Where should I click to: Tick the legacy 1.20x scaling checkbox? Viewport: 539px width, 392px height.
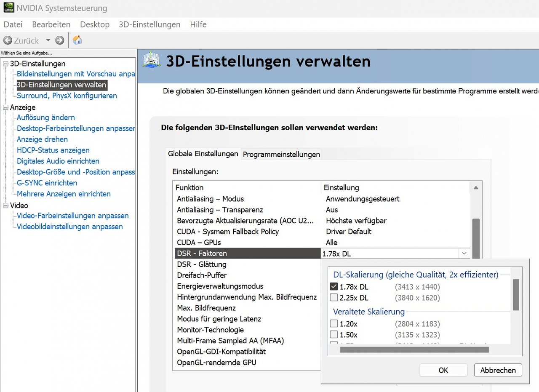point(334,324)
